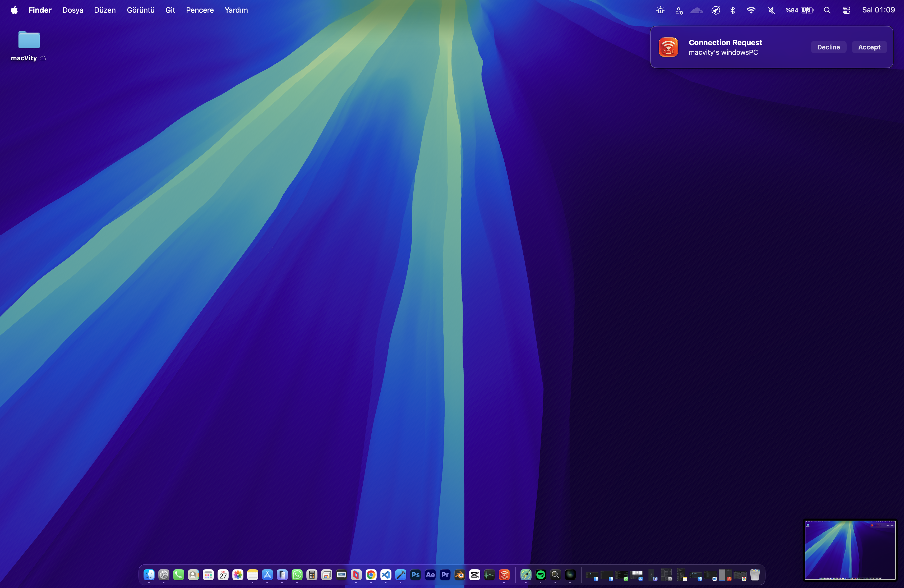The height and width of the screenshot is (588, 904).
Task: Open the Dosya menu
Action: click(72, 10)
